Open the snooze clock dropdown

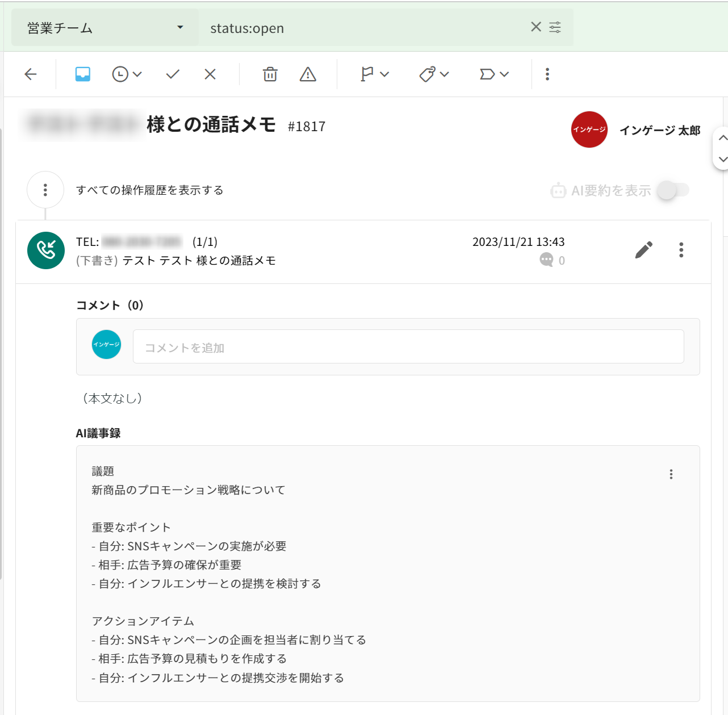pos(127,74)
